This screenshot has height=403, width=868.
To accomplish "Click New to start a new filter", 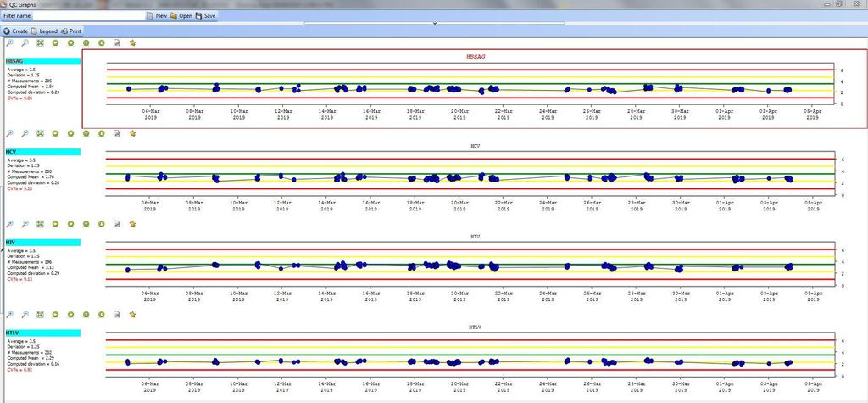I will point(157,16).
